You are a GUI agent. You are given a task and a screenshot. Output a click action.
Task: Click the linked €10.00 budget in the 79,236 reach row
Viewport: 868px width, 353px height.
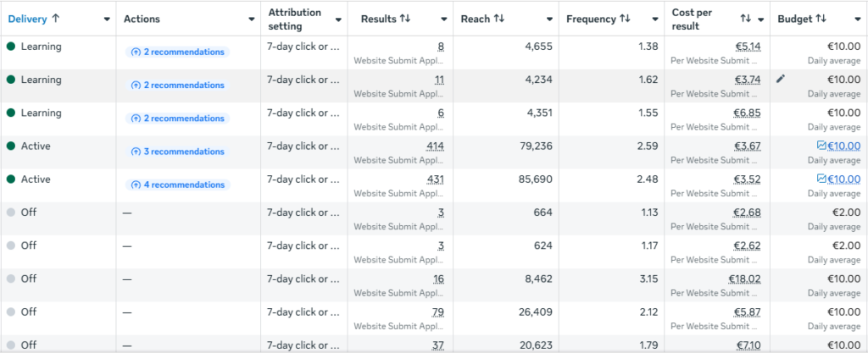pyautogui.click(x=843, y=146)
